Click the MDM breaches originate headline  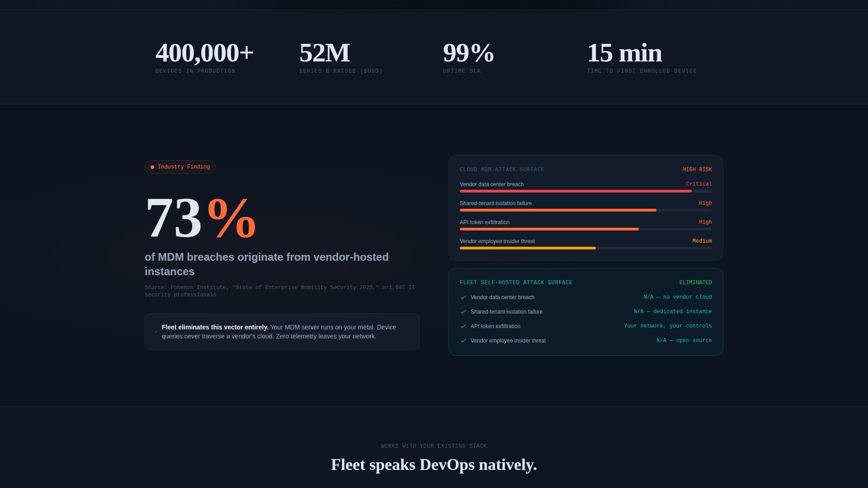coord(267,264)
